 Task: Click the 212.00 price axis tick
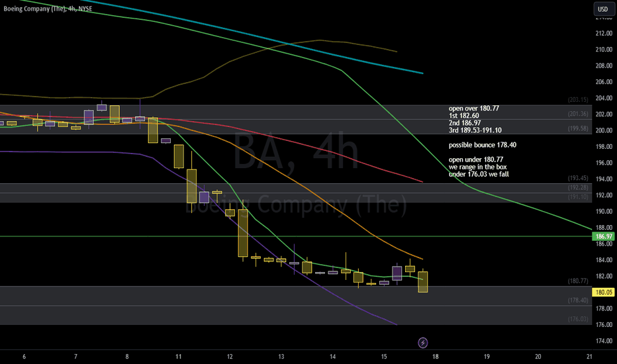pyautogui.click(x=604, y=34)
